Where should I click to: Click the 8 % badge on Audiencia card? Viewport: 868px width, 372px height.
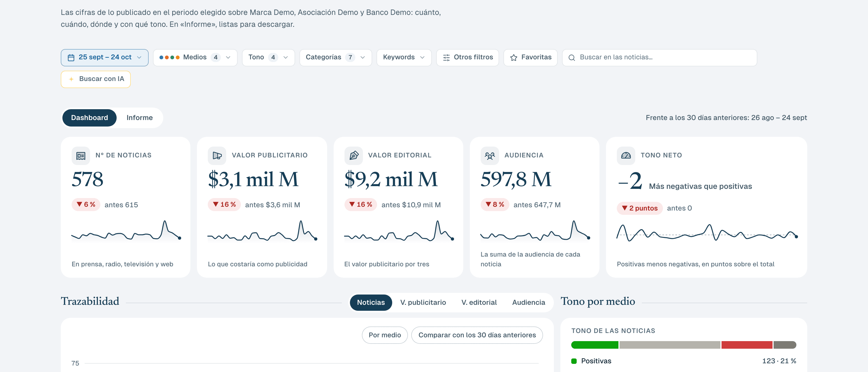pyautogui.click(x=495, y=205)
